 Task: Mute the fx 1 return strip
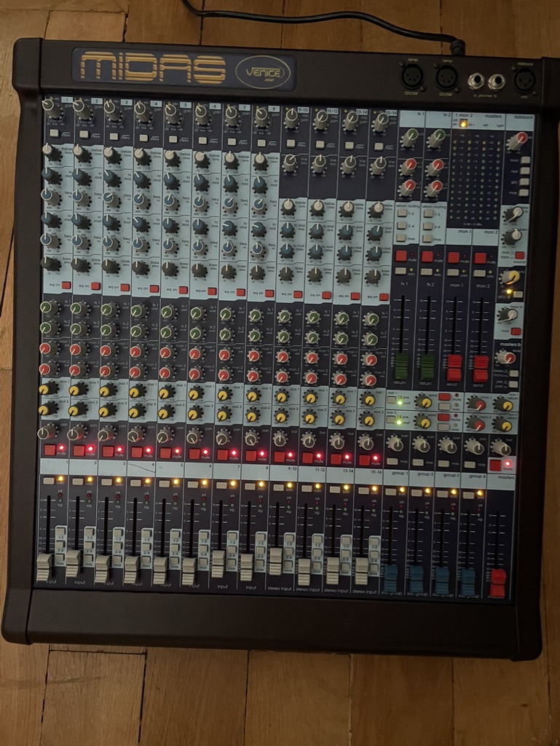pos(401,256)
